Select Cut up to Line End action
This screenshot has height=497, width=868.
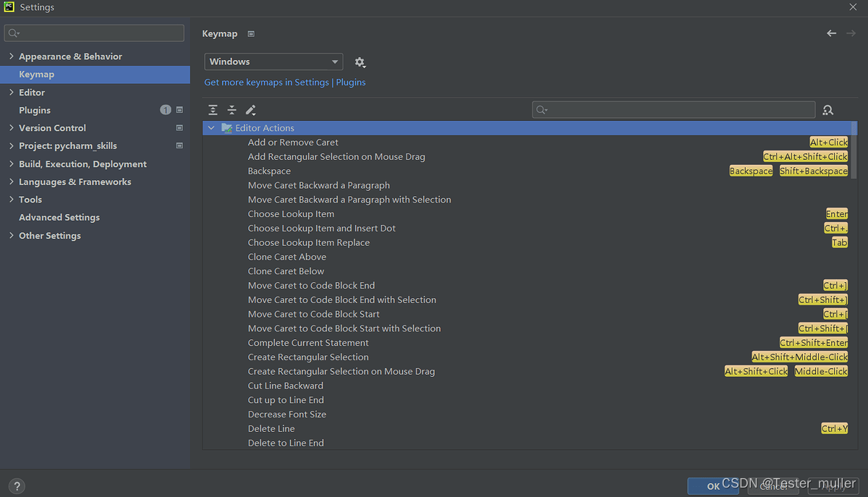[x=286, y=400]
